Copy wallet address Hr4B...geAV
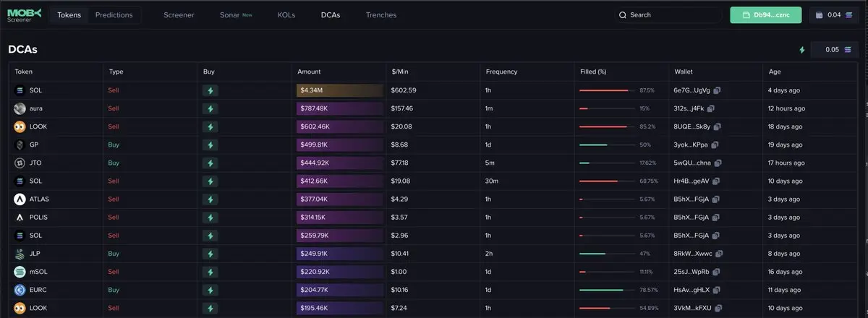 point(715,181)
